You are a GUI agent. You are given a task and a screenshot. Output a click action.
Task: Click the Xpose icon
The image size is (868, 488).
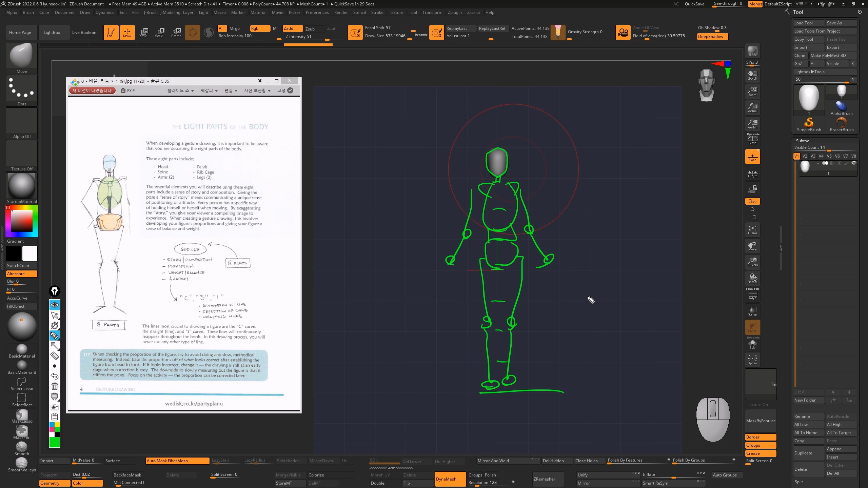coord(752,360)
